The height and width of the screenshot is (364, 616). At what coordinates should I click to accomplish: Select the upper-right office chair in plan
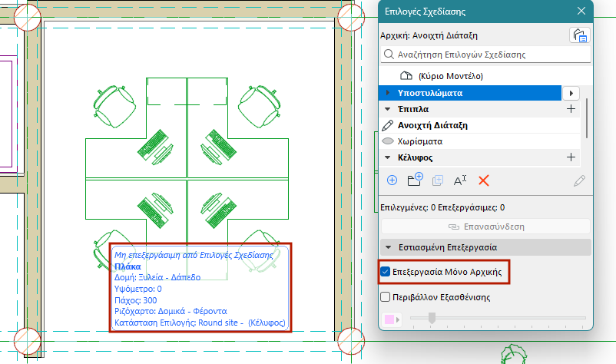pos(260,106)
